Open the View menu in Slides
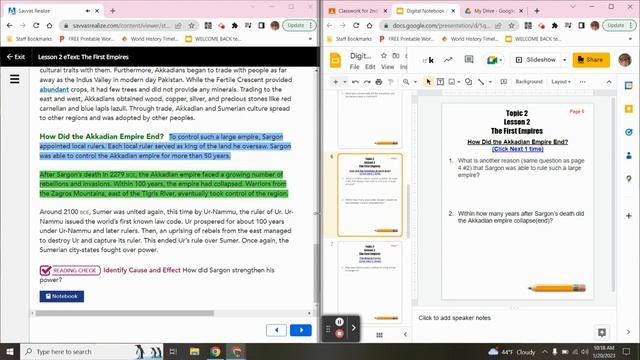 tap(387, 67)
